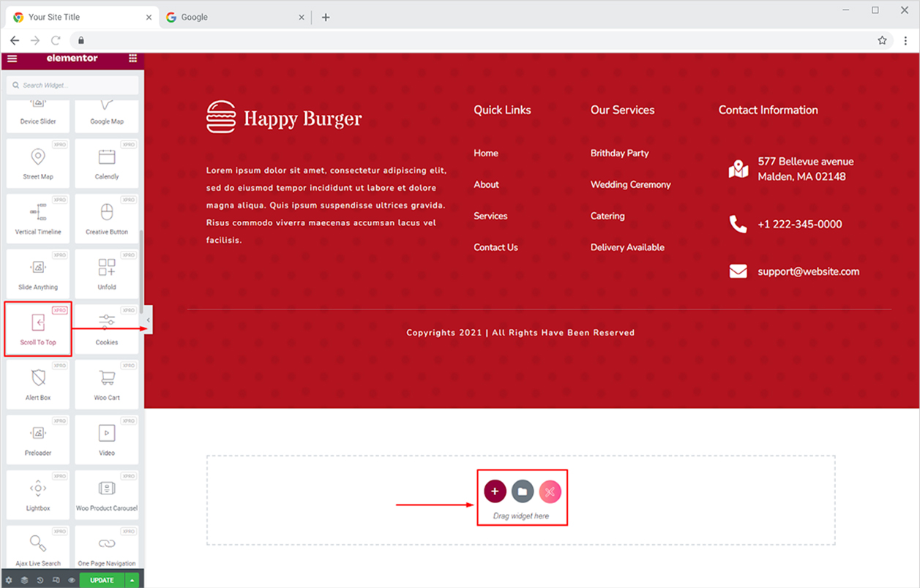Click the Contact Us footer link

click(495, 247)
